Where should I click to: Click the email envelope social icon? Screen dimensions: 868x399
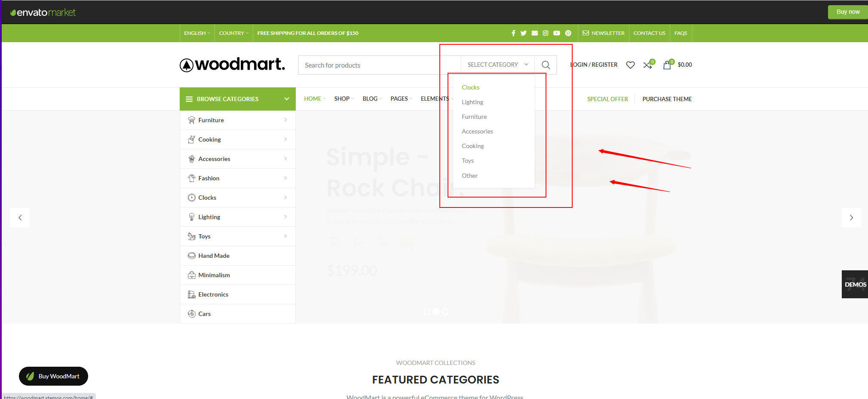tap(535, 33)
